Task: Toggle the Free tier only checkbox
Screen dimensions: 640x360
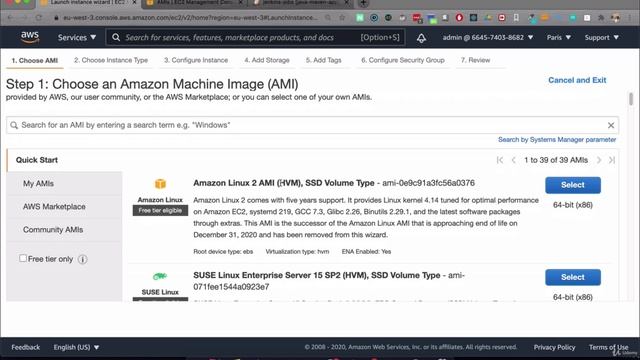Action: (23, 258)
